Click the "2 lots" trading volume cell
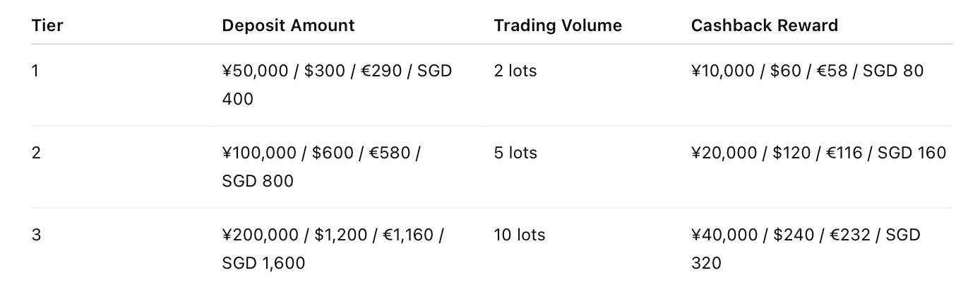Viewport: 980px width, 297px height. point(515,71)
